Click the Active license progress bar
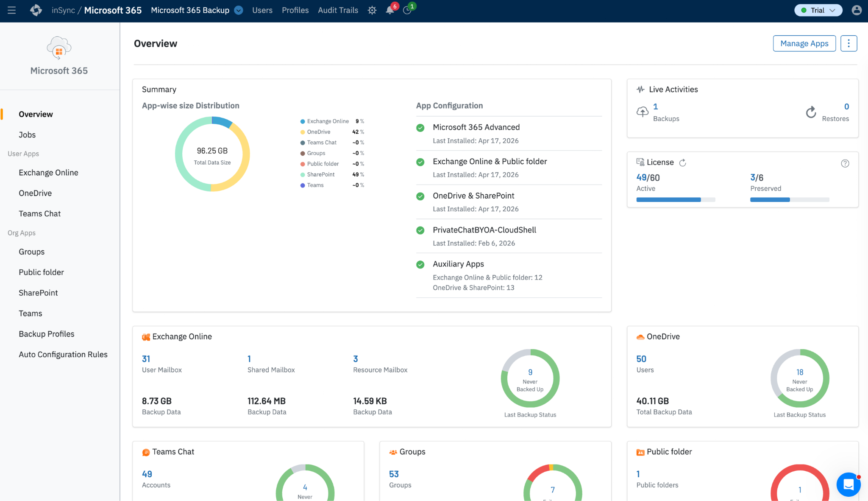This screenshot has width=868, height=501. coord(676,199)
